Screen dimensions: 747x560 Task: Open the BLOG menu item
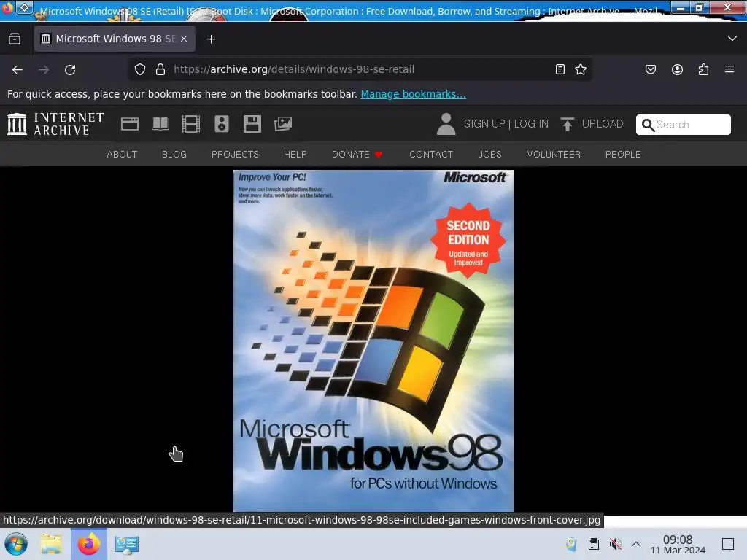174,155
